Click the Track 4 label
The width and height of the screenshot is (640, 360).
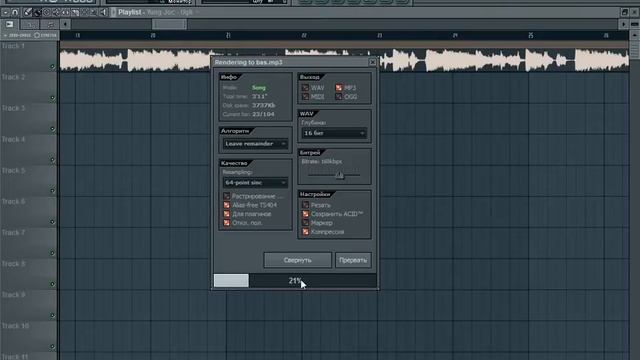point(13,140)
